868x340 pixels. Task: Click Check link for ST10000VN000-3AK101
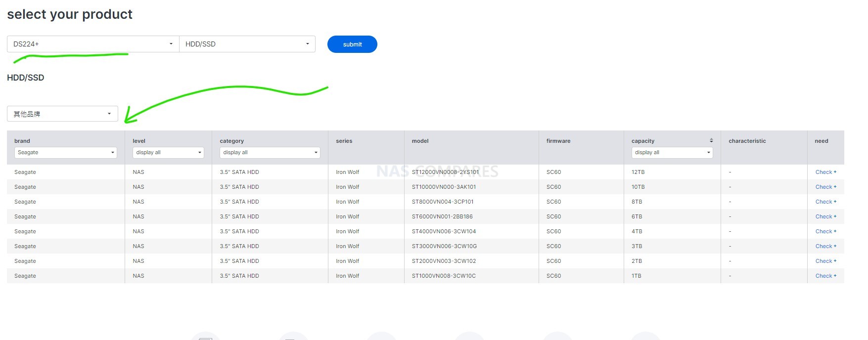[826, 187]
